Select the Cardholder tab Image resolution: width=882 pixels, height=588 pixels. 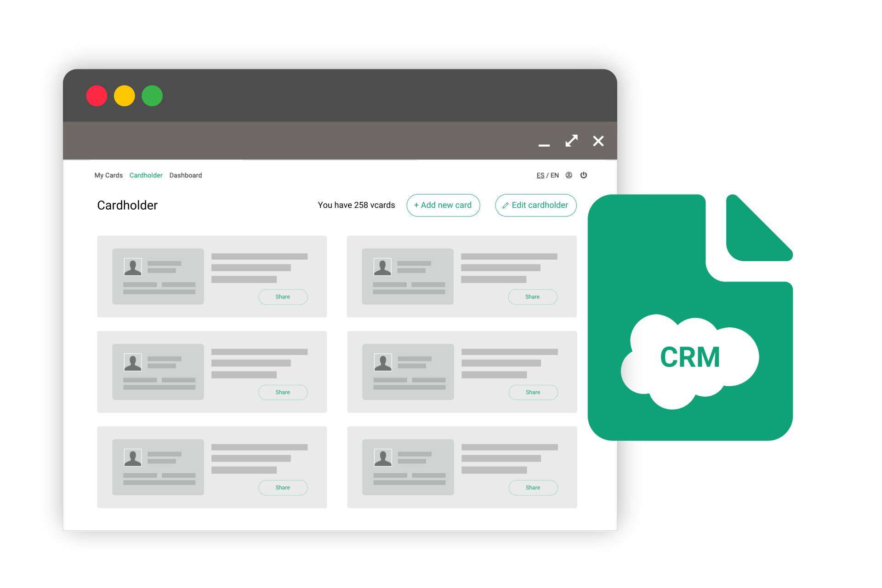pyautogui.click(x=146, y=175)
